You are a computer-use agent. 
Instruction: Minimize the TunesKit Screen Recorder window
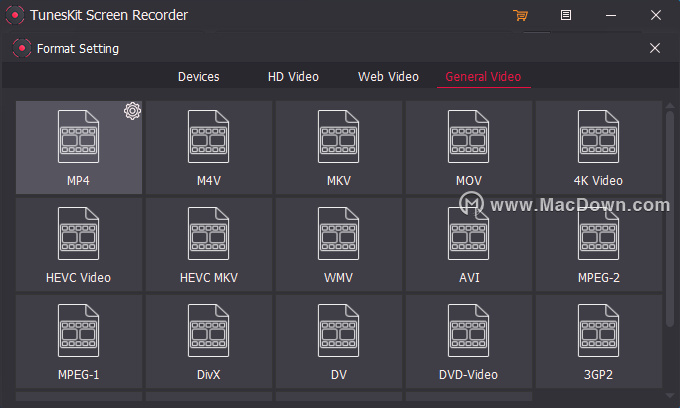tap(611, 15)
